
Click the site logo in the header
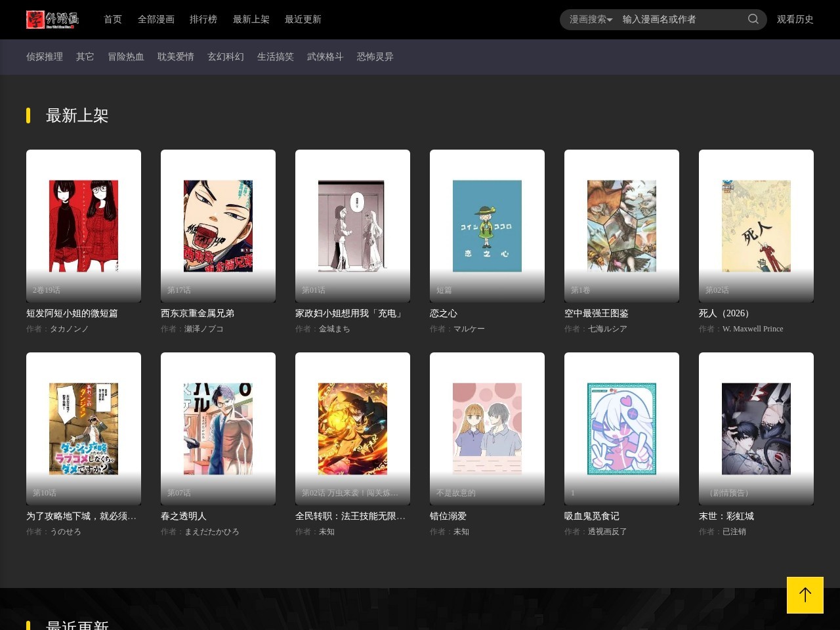52,20
